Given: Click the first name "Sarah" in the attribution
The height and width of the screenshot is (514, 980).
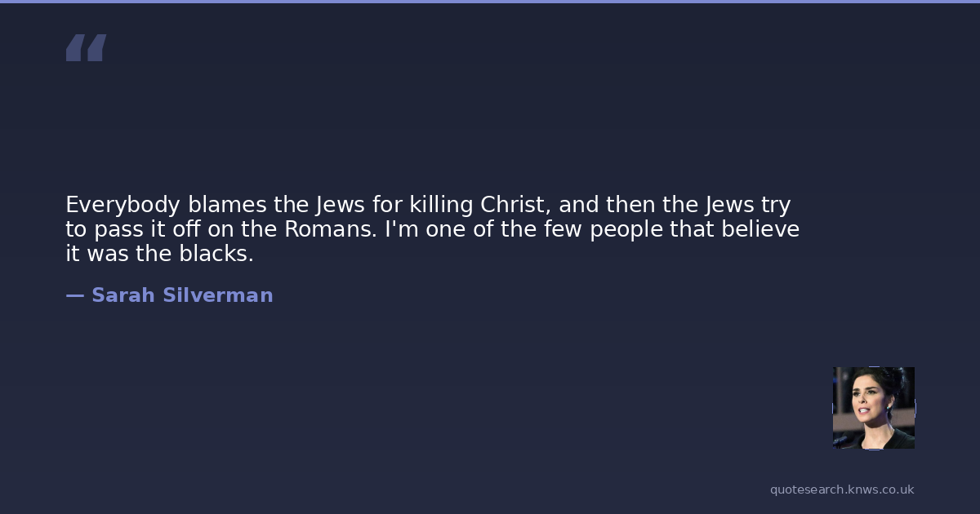Looking at the screenshot, I should tap(123, 295).
